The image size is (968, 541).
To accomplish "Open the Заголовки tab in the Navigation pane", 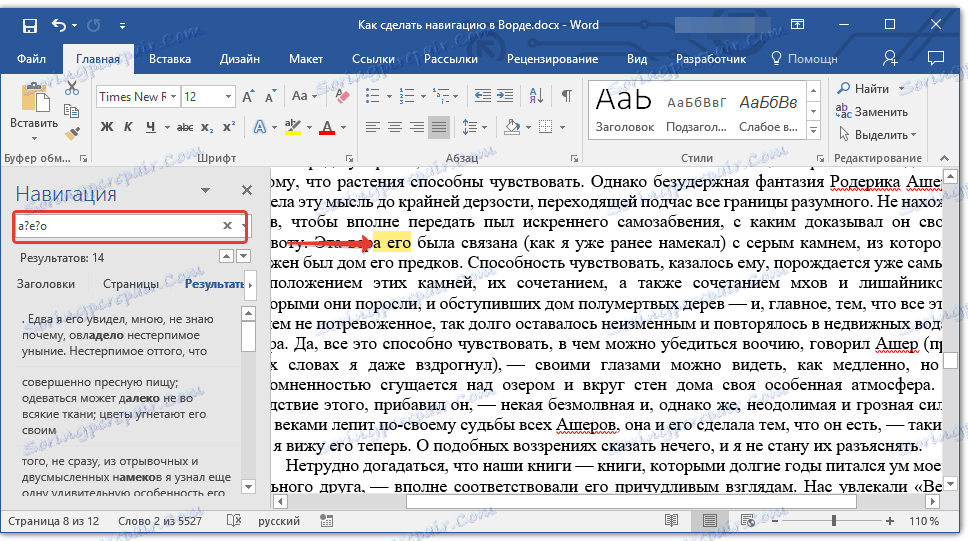I will 46,284.
